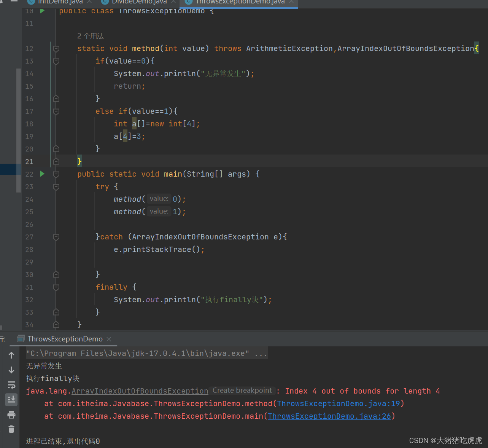
Task: Click ArrayIndexOutOfBoundsException link in console
Action: [x=140, y=391]
